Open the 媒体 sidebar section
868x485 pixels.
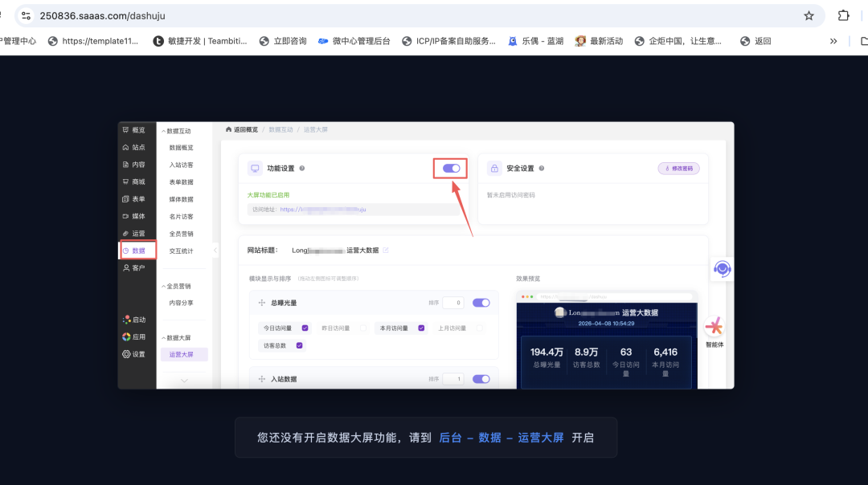click(133, 216)
